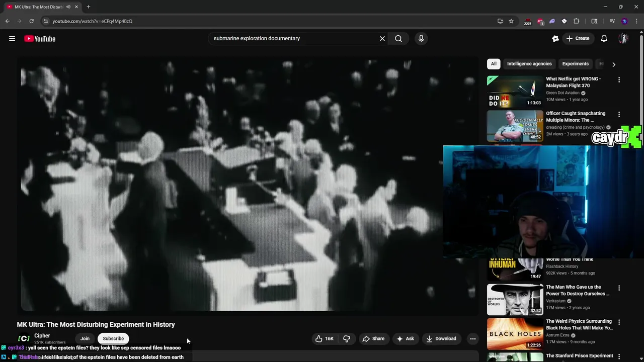This screenshot has width=644, height=362.
Task: Show more filter chips with the arrow
Action: [x=614, y=64]
